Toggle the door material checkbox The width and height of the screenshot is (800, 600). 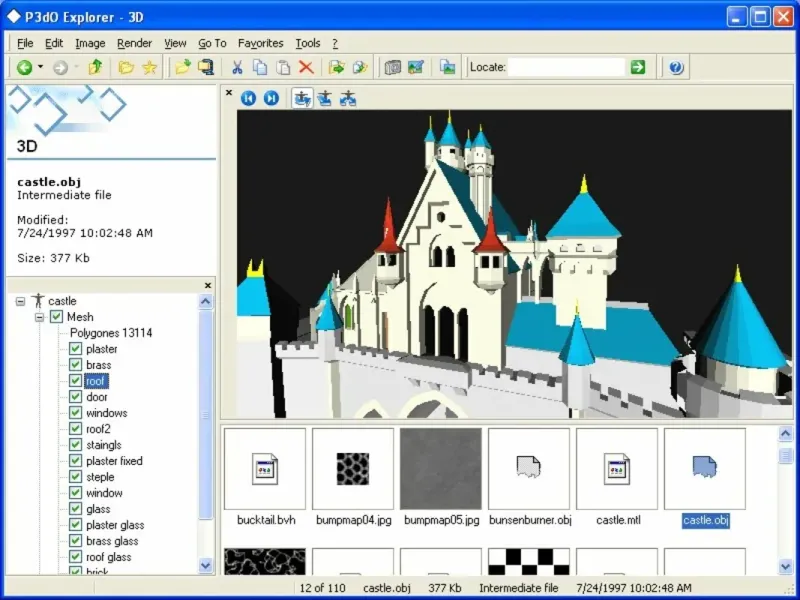[75, 397]
